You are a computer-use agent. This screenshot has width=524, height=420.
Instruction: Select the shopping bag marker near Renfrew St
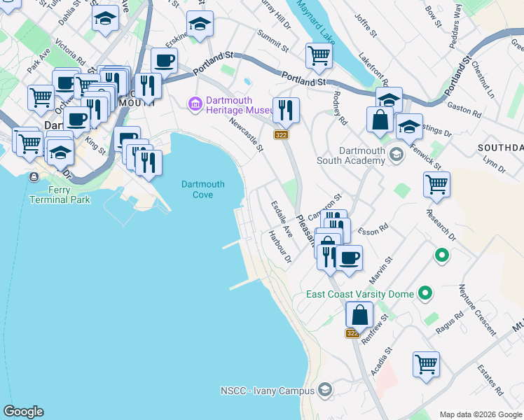pos(359,316)
